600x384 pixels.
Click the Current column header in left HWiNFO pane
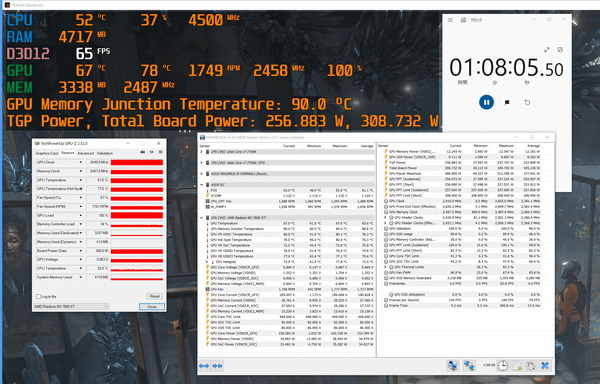289,146
